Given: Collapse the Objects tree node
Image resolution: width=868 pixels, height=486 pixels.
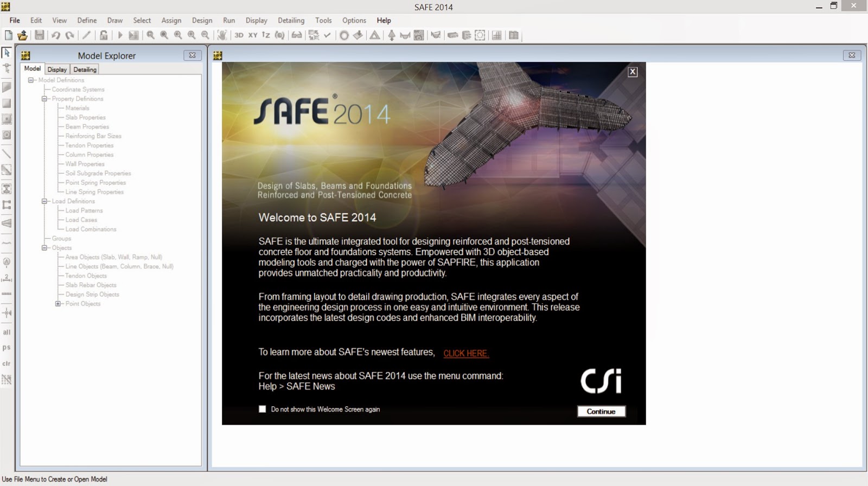Looking at the screenshot, I should tap(44, 248).
